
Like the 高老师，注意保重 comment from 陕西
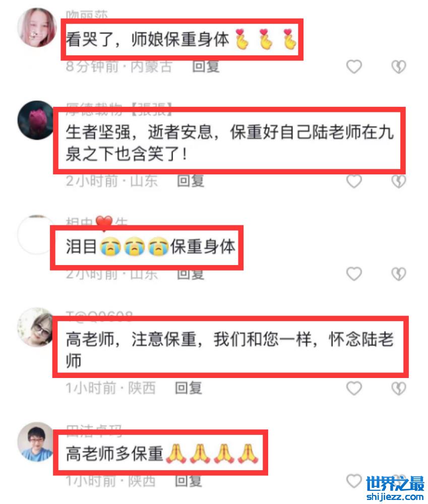point(354,388)
